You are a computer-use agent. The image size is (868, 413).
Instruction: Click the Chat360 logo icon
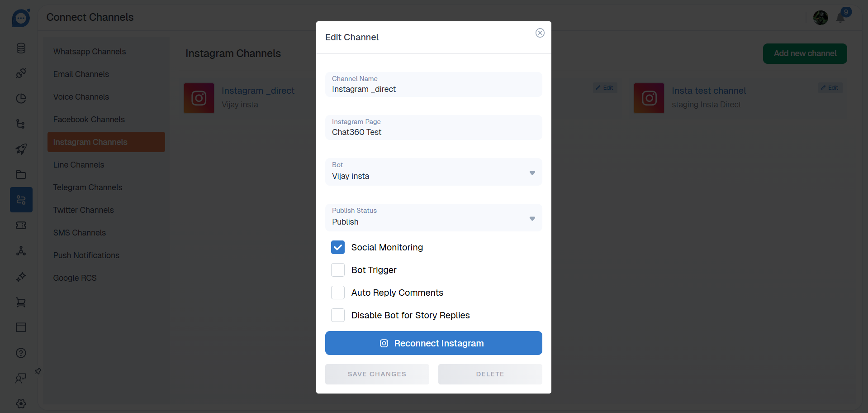pos(21,18)
